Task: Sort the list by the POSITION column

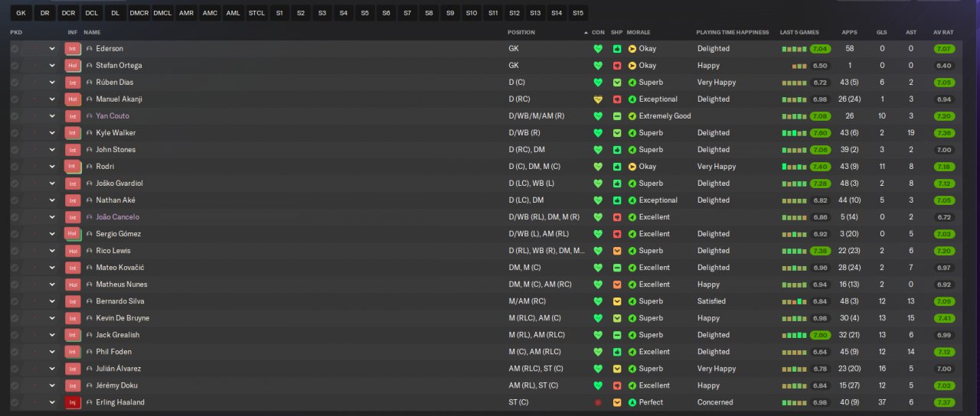Action: point(521,32)
